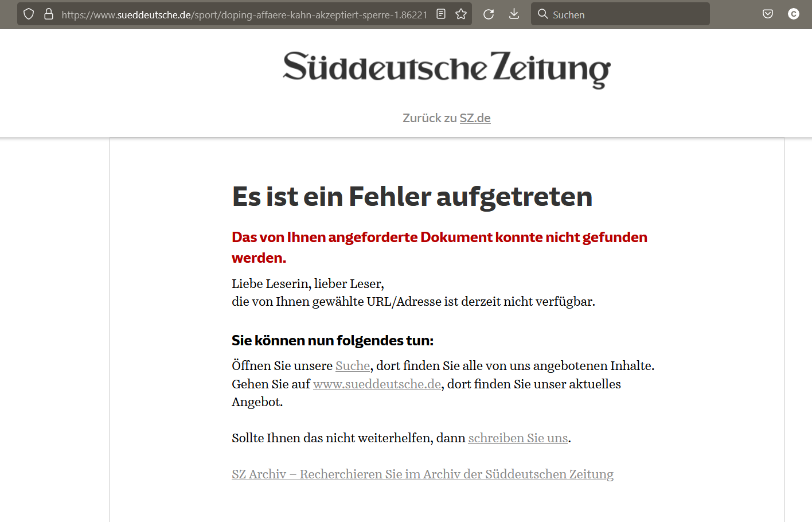Screen dimensions: 812x522
Task: Save page to Pocket
Action: (x=768, y=14)
